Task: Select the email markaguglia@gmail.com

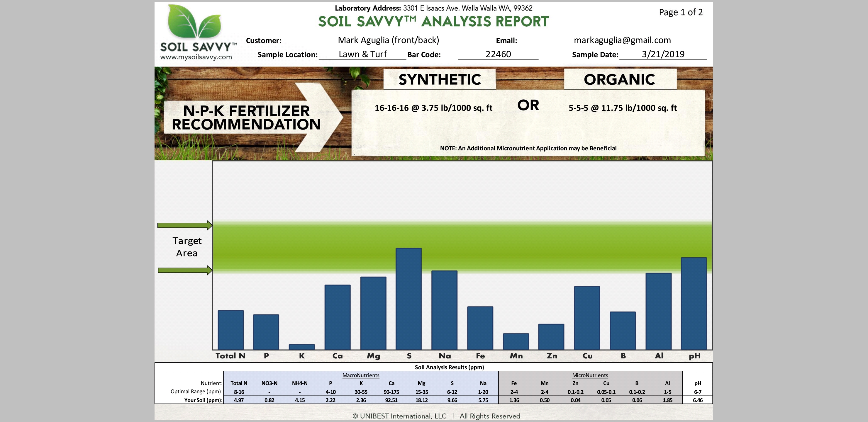Action: coord(622,40)
